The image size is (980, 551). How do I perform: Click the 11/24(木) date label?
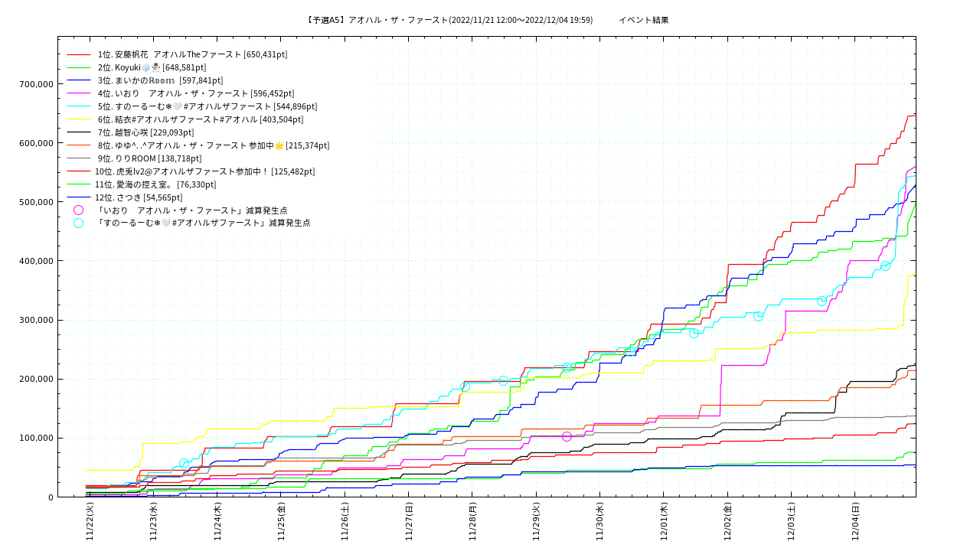(x=217, y=522)
